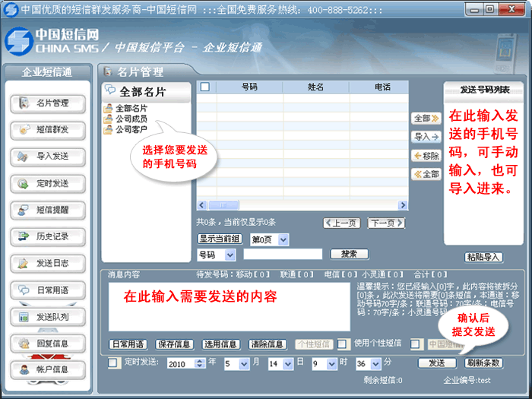The height and width of the screenshot is (399, 532).
Task: Click the 全部 add-all arrow button
Action: tap(426, 119)
